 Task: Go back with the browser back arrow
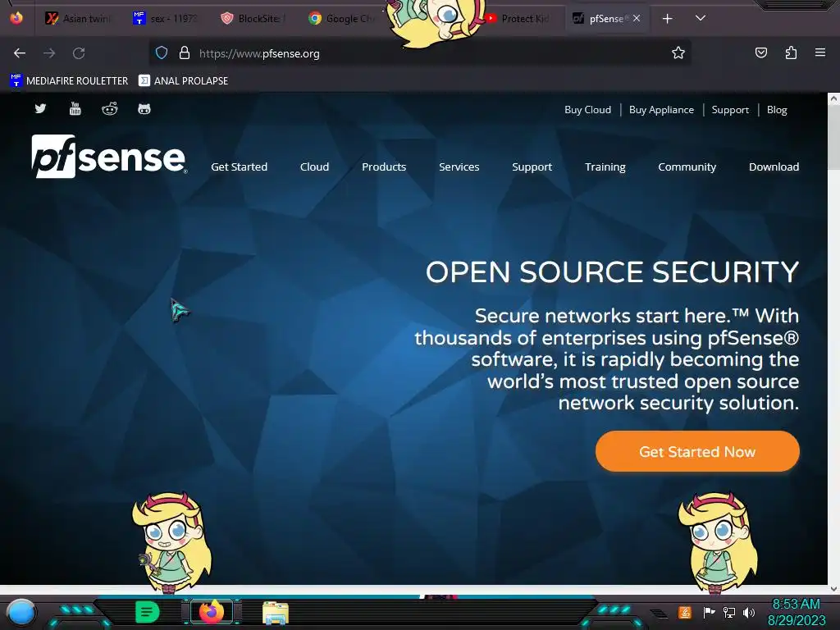point(20,53)
